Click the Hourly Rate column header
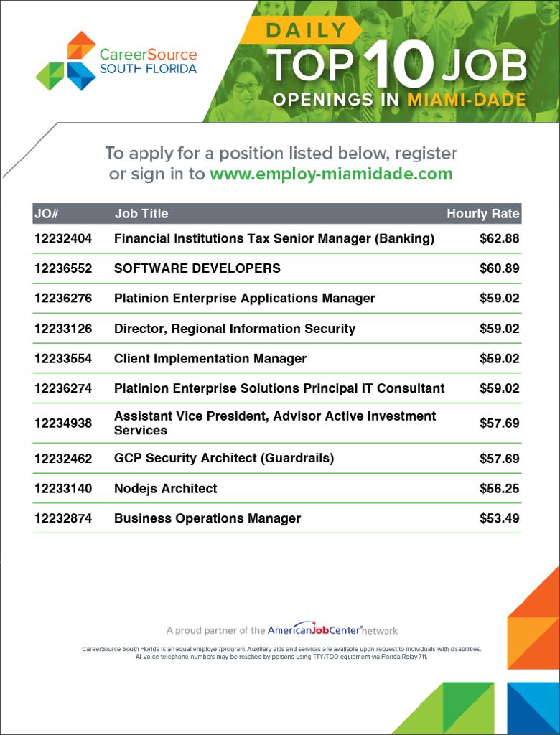Viewport: 560px width, 735px height. [482, 213]
